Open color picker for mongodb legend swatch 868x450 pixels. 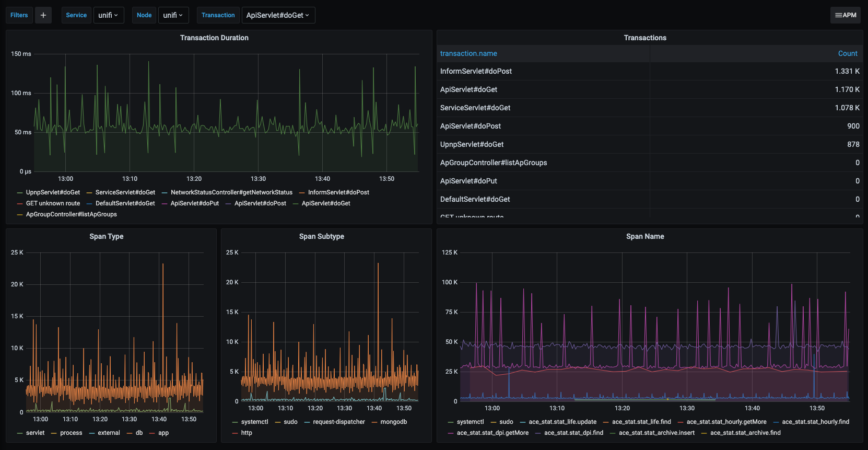[374, 422]
